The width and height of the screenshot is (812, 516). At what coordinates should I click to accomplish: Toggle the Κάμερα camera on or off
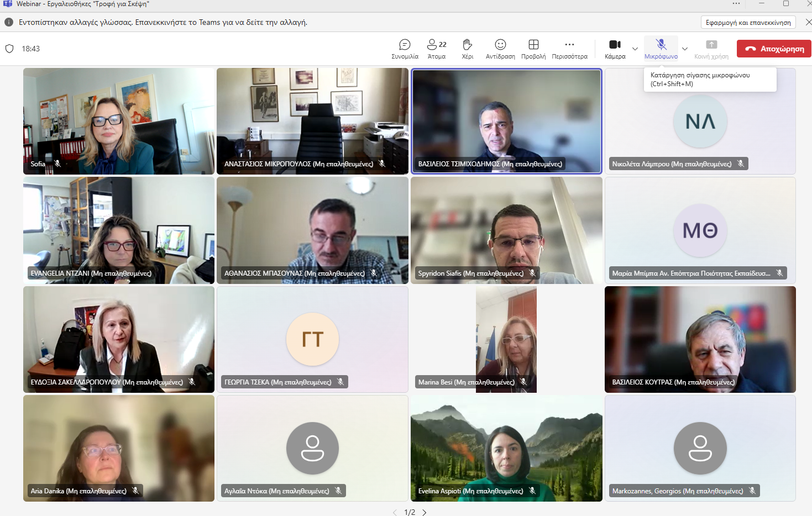(615, 49)
